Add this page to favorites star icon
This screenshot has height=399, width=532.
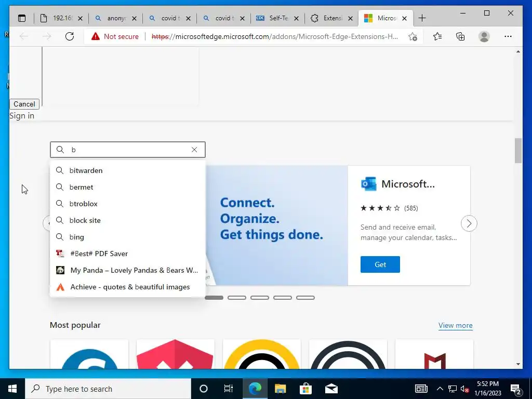[413, 36]
